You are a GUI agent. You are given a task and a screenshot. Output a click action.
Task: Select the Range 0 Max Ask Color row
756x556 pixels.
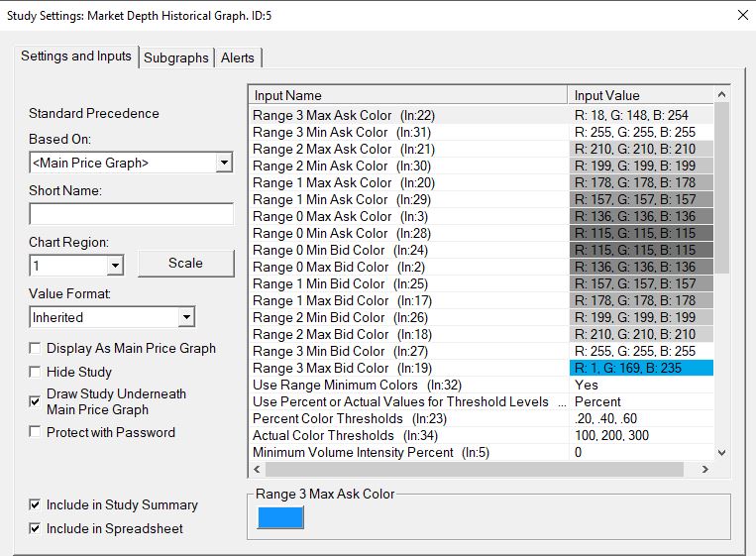(482, 216)
